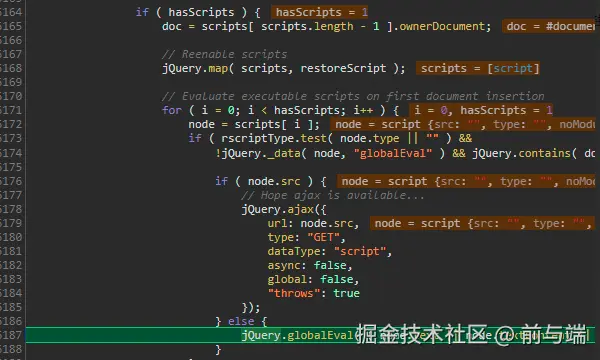Image resolution: width=600 pixels, height=360 pixels.
Task: Click 'node = scripts[ i ];' statement
Action: pos(254,124)
